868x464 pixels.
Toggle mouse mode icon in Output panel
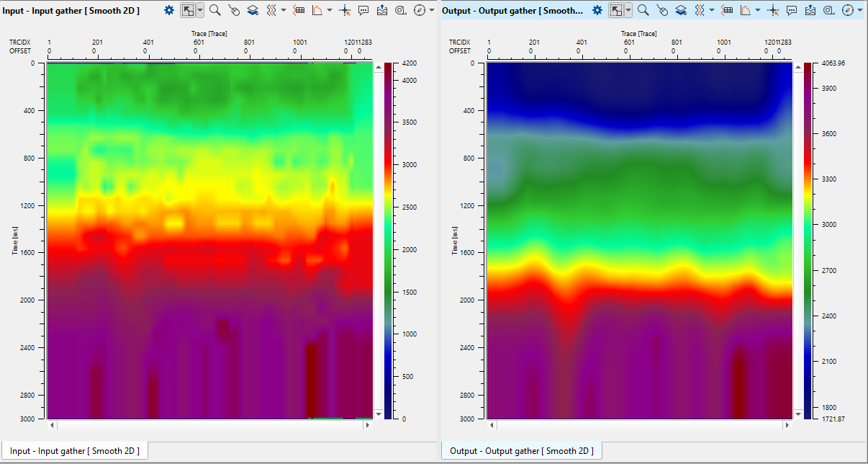662,10
